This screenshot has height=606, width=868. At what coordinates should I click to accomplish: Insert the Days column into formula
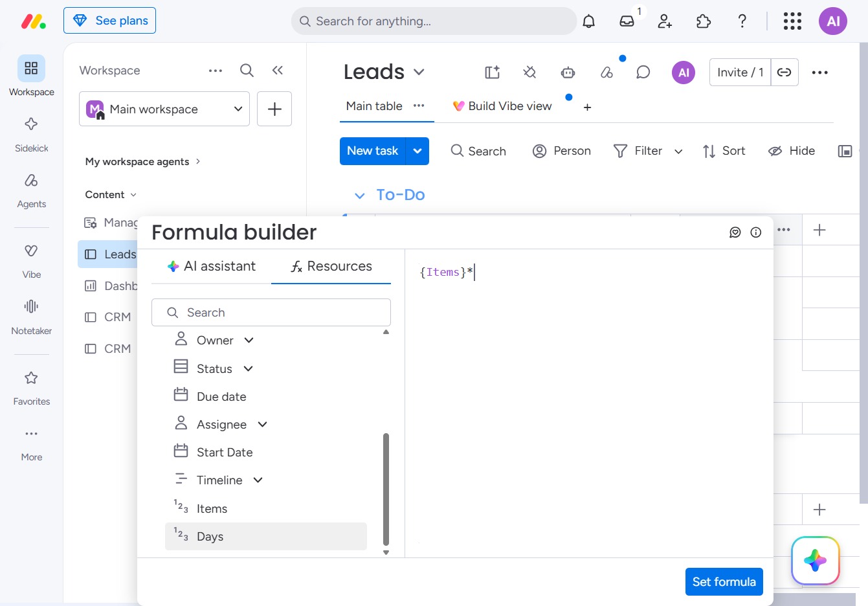[265, 536]
